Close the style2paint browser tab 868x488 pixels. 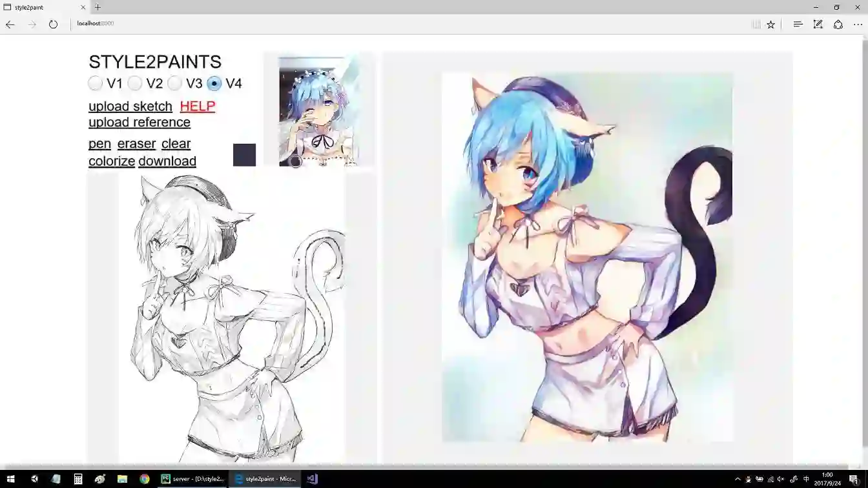83,7
